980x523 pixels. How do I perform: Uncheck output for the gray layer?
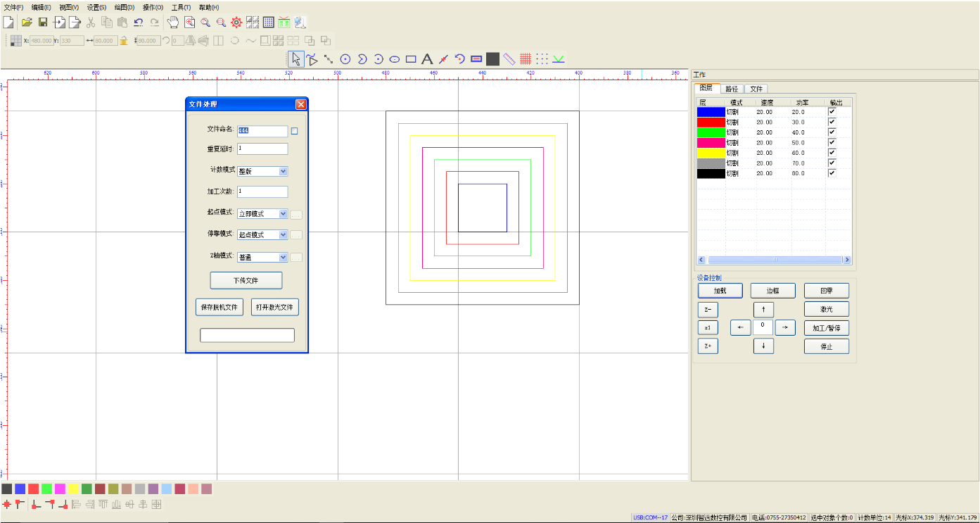pyautogui.click(x=832, y=163)
